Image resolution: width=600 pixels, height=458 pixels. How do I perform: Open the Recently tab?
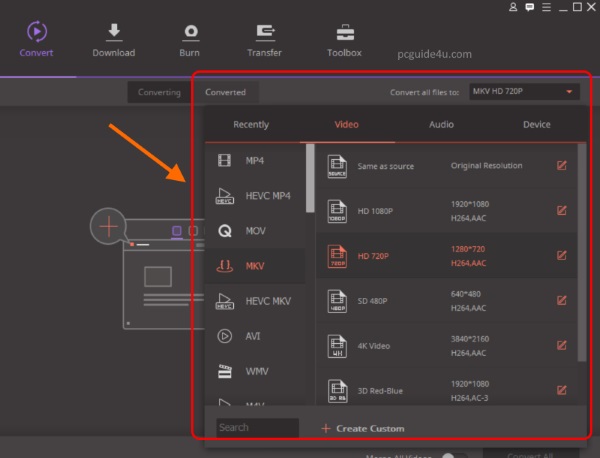[x=251, y=125]
